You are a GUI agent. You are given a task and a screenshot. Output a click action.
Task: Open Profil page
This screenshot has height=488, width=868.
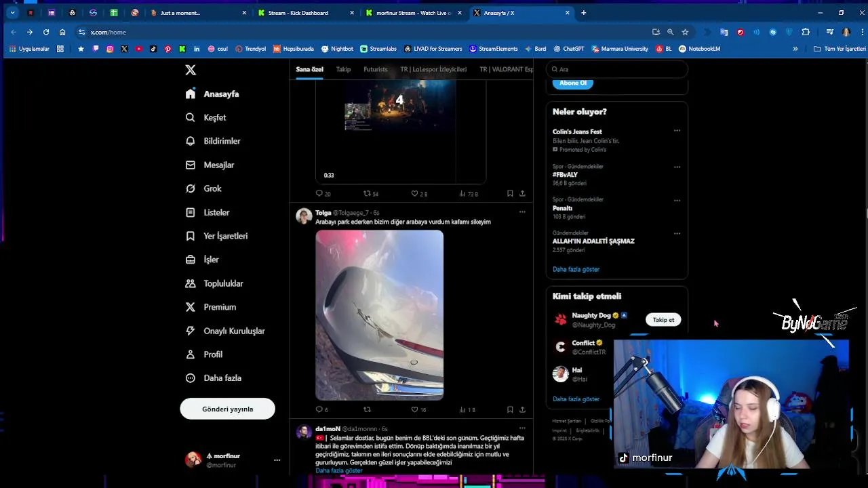coord(204,354)
